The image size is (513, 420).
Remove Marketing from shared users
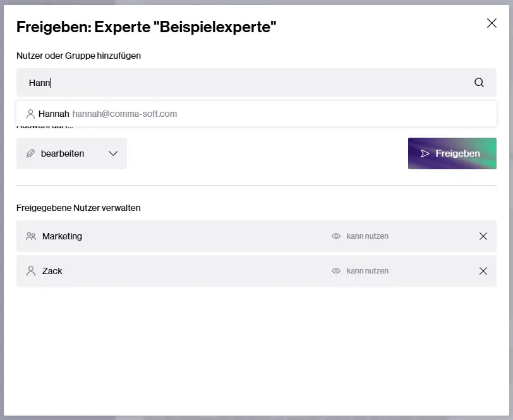tap(483, 236)
